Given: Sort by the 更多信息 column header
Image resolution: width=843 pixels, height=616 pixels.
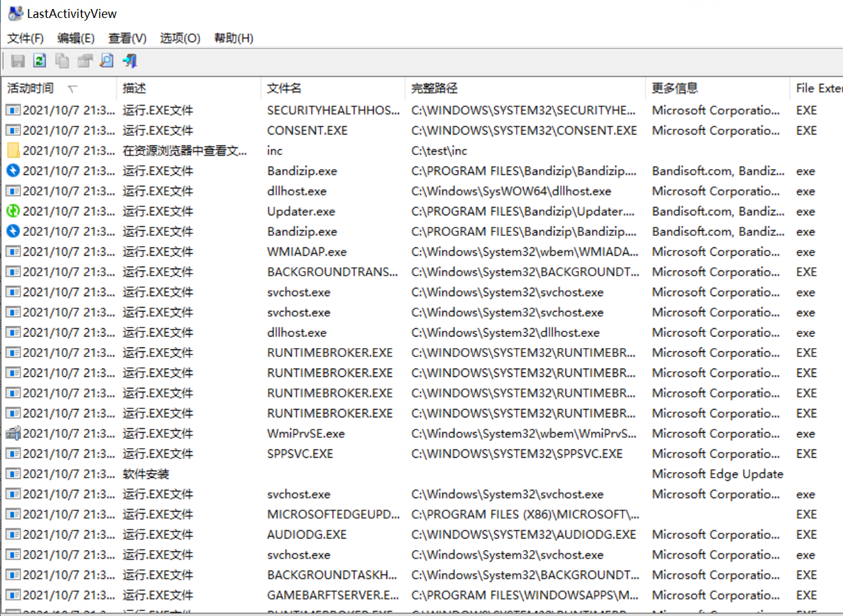Looking at the screenshot, I should [x=717, y=88].
